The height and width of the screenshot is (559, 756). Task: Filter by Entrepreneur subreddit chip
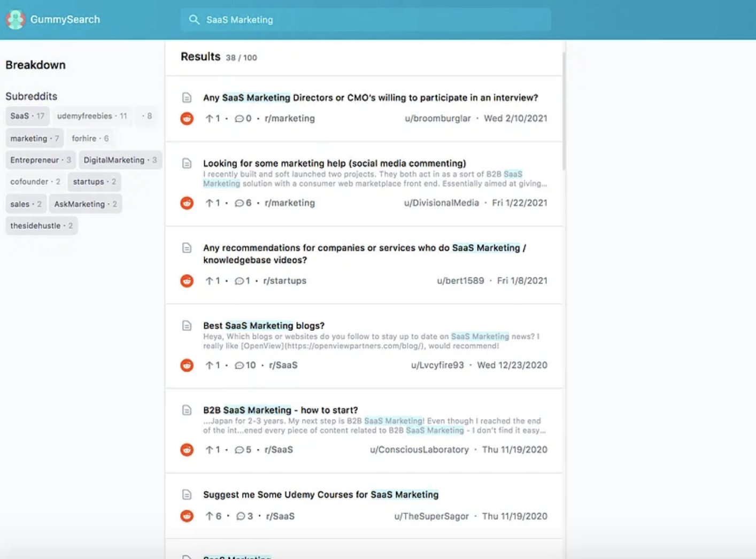41,160
